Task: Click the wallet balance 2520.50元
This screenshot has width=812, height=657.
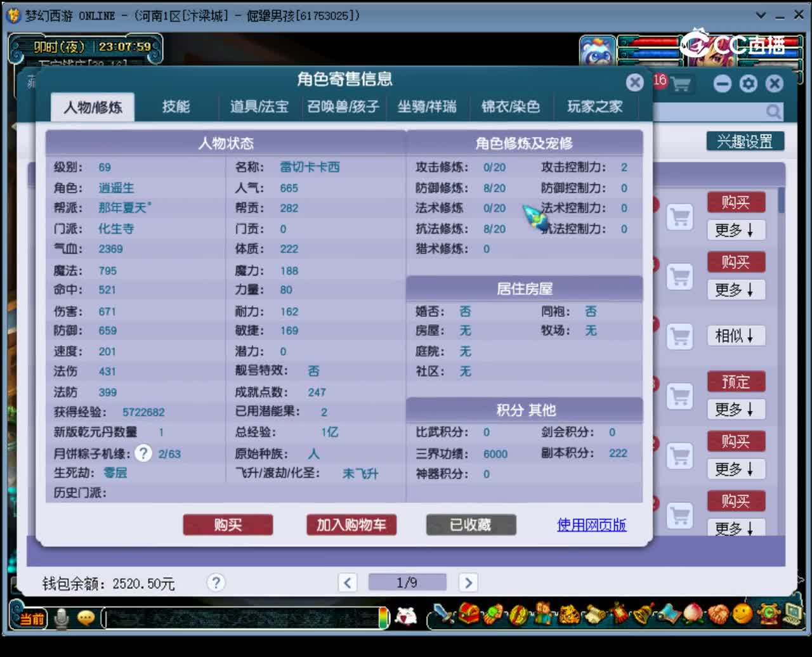Action: click(144, 583)
